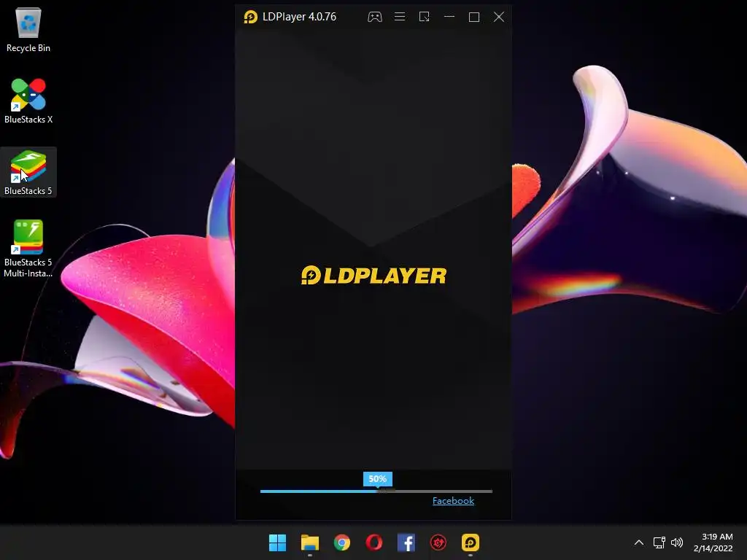The image size is (747, 560).
Task: Click the LDPlayer logo in title bar
Action: (251, 17)
